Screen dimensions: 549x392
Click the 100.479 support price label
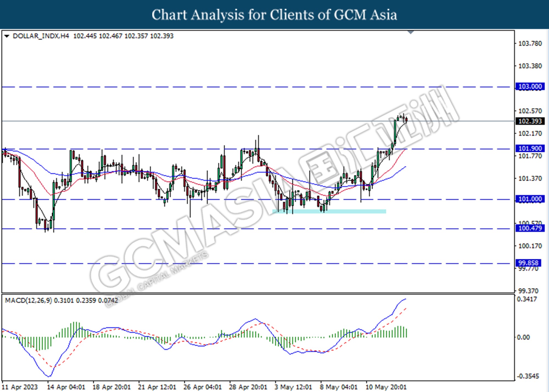[x=530, y=228]
